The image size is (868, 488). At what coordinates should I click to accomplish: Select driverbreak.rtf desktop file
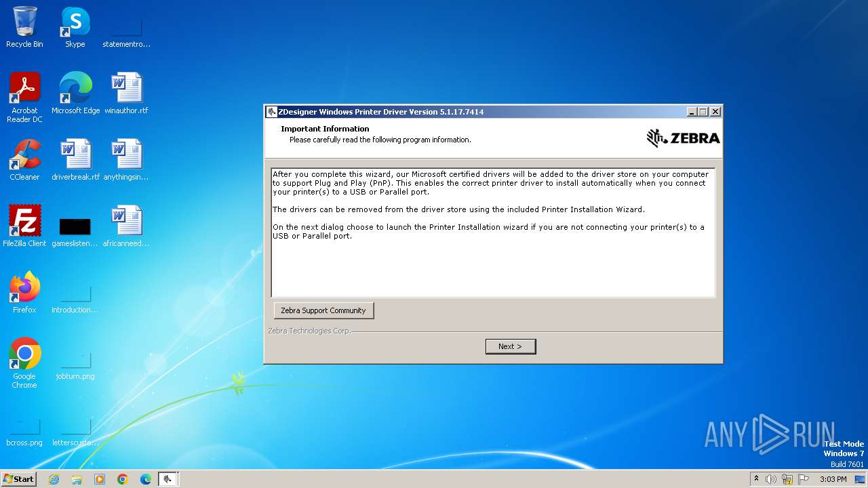(75, 160)
